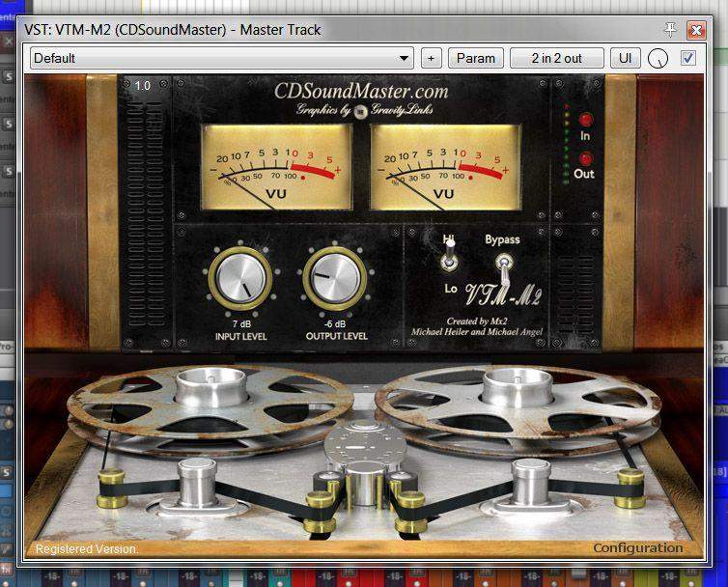Open the Default preset dropdown
This screenshot has height=587, width=728.
[x=221, y=59]
